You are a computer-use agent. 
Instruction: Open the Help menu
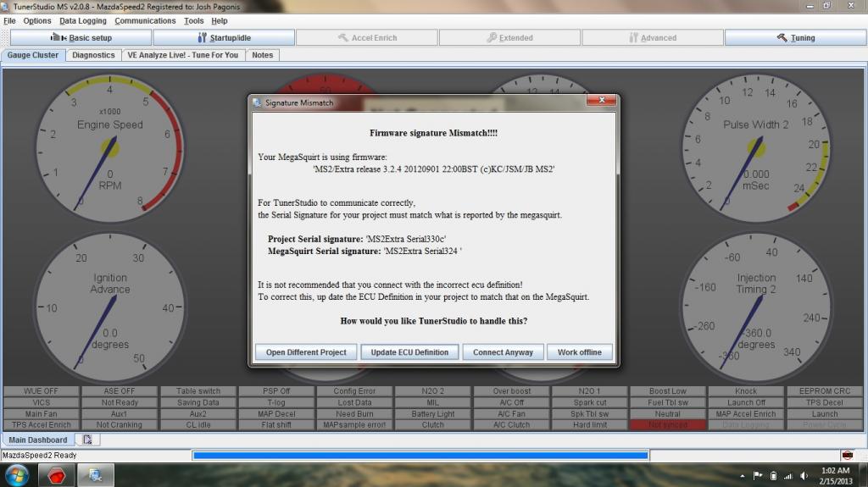[x=220, y=21]
